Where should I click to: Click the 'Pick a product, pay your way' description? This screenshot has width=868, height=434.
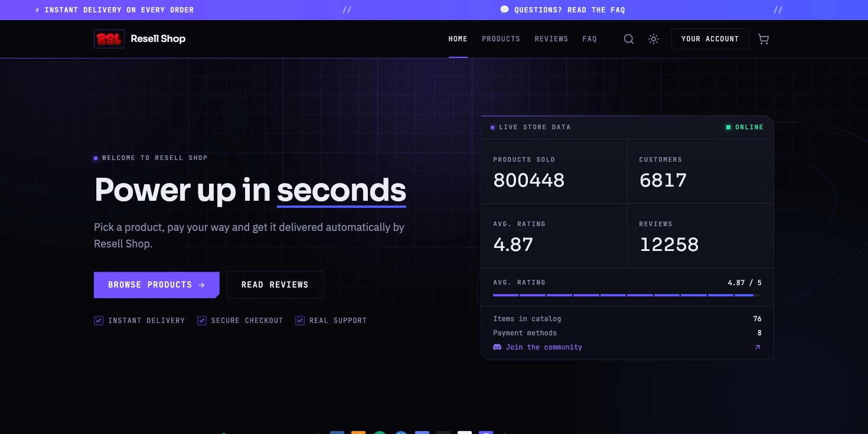coord(249,235)
